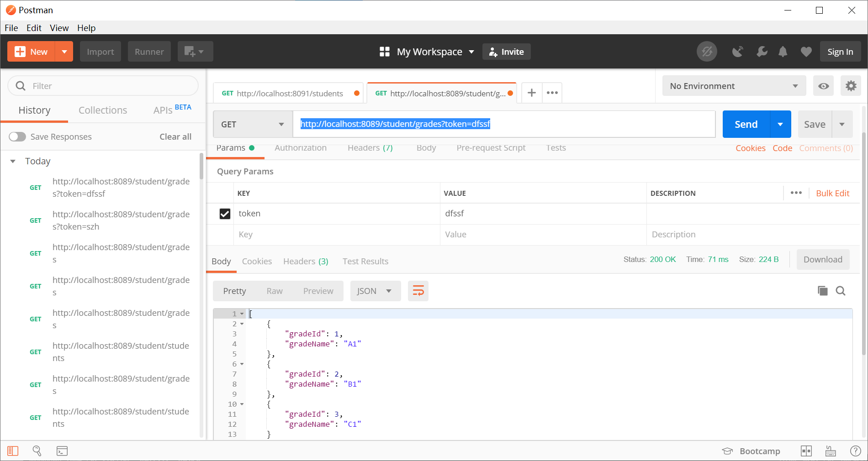Open help question mark icon
Screen dimensions: 868x461
(856, 451)
